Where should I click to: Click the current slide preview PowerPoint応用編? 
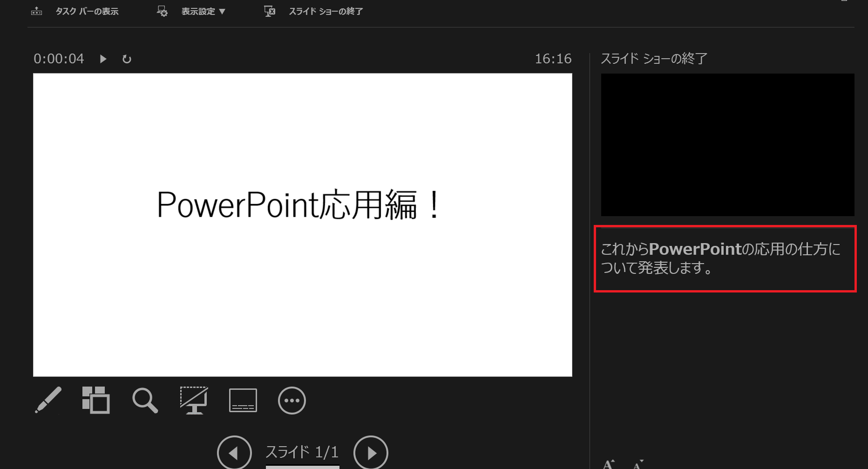point(302,224)
